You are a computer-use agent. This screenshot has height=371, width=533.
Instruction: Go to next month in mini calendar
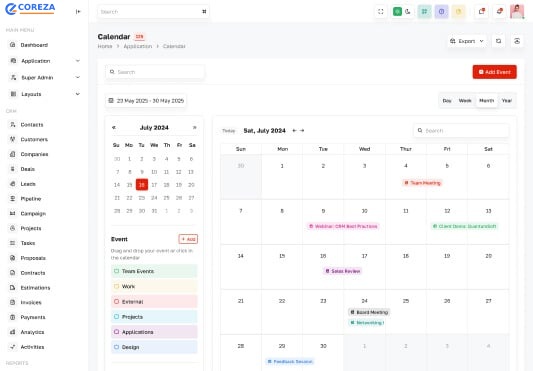tap(194, 128)
